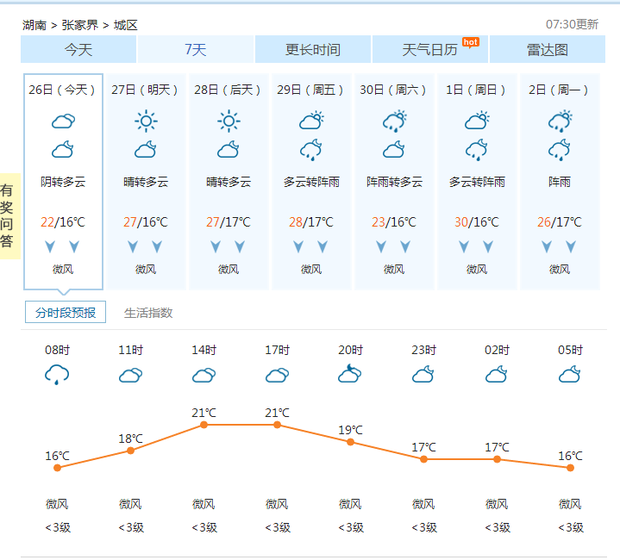This screenshot has height=560, width=620.
Task: Click the 08时 rain cloud icon
Action: pyautogui.click(x=57, y=375)
